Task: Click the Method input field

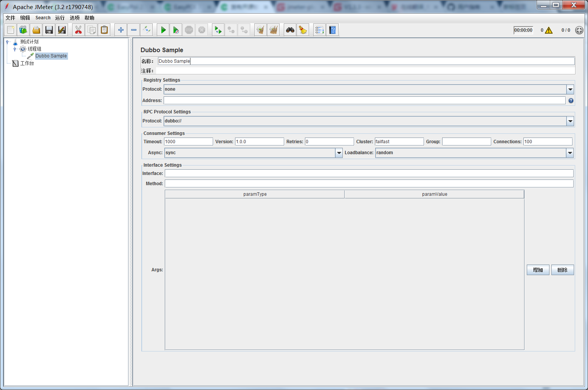Action: coord(369,184)
